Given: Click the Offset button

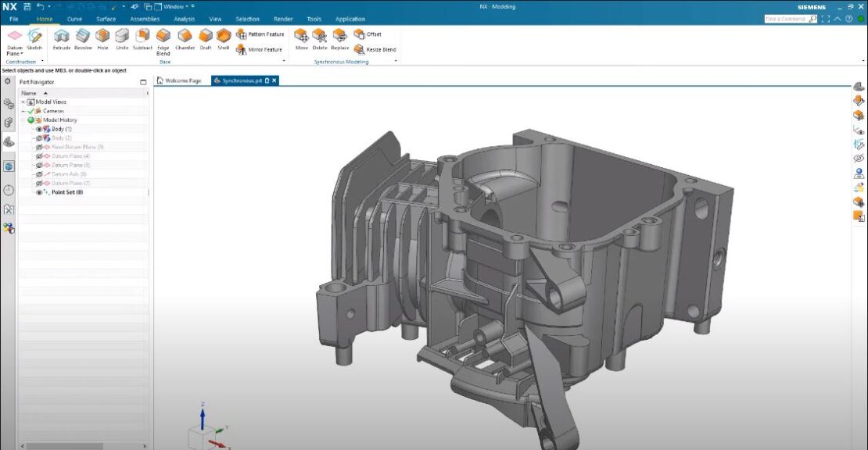Looking at the screenshot, I should click(368, 34).
